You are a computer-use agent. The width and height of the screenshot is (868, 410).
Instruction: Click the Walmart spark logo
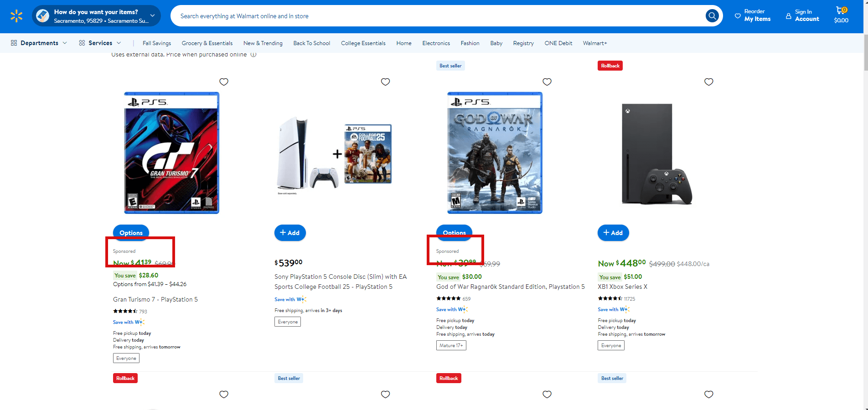16,16
